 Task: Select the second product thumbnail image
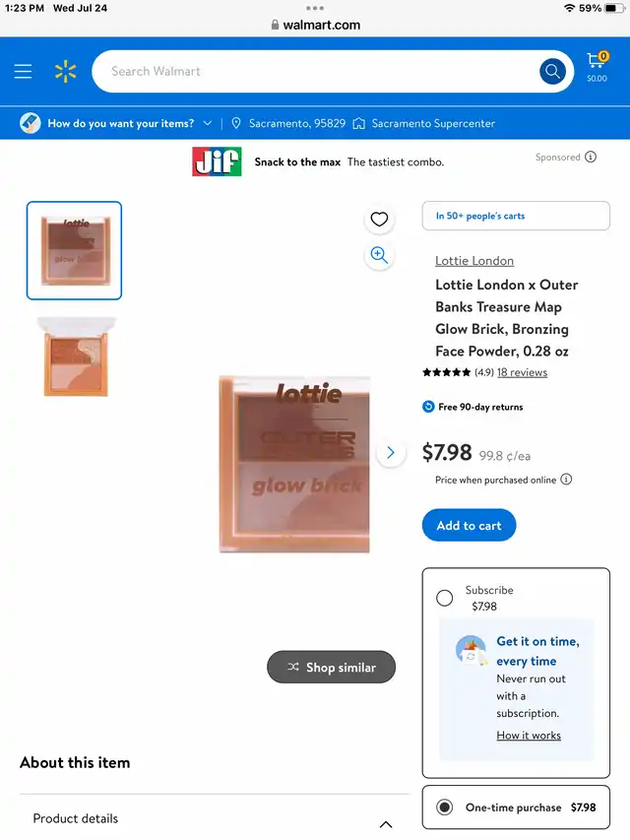(76, 356)
